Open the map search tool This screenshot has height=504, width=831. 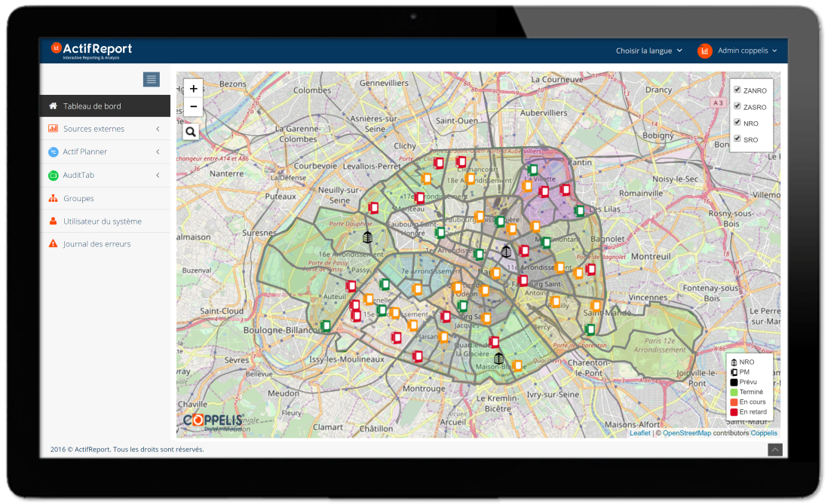(191, 132)
